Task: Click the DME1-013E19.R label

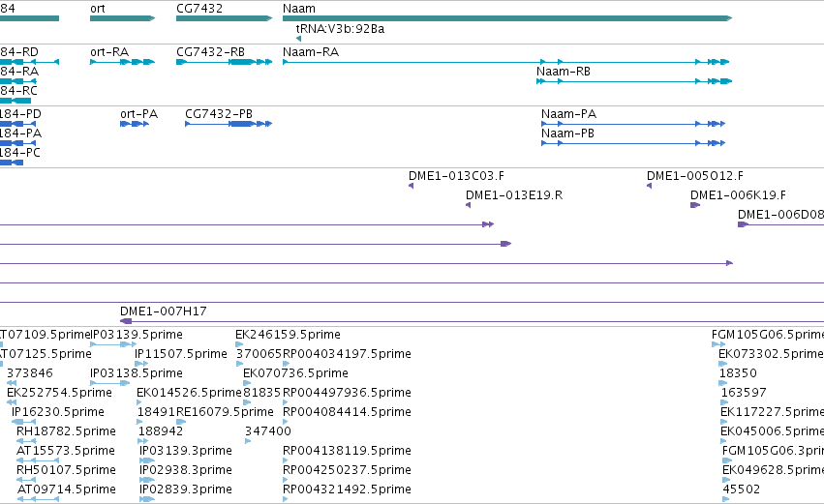Action: 514,195
